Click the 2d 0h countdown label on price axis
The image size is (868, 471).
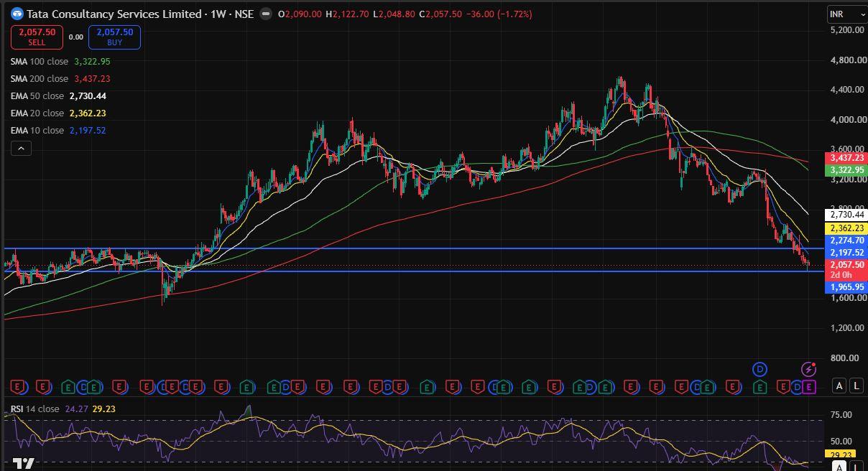pos(841,275)
